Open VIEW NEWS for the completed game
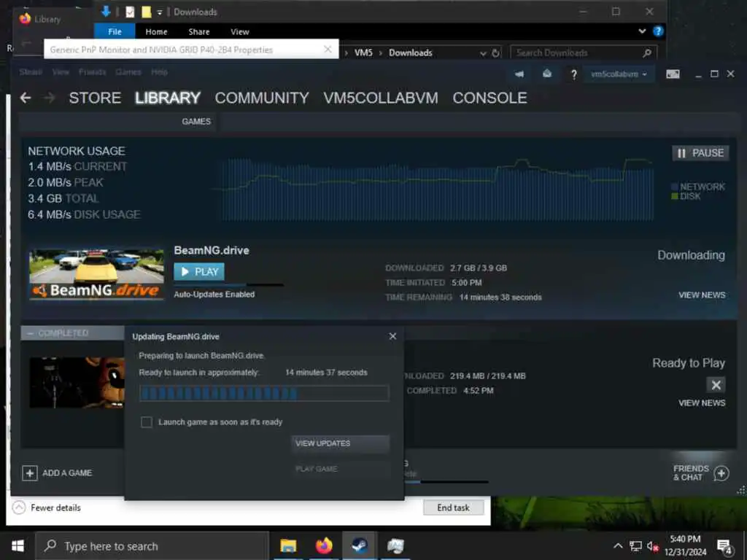The width and height of the screenshot is (747, 560). click(702, 402)
